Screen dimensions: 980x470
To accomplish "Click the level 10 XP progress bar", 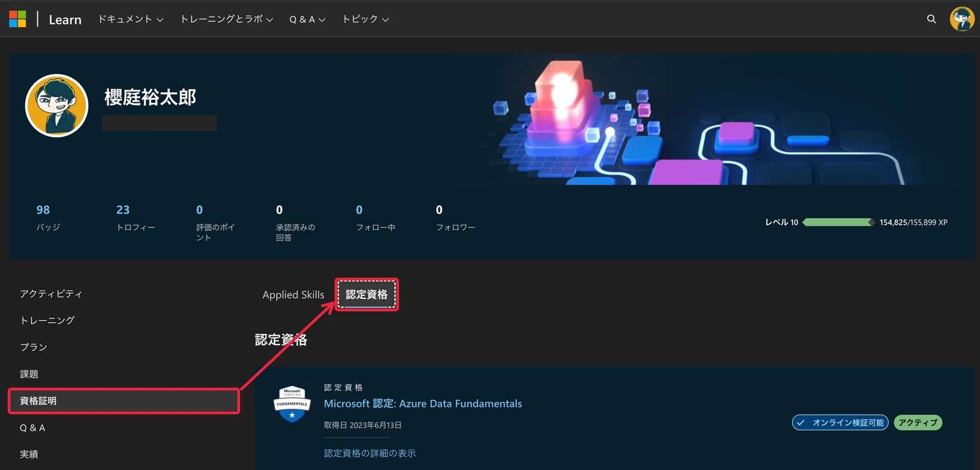I will click(839, 222).
